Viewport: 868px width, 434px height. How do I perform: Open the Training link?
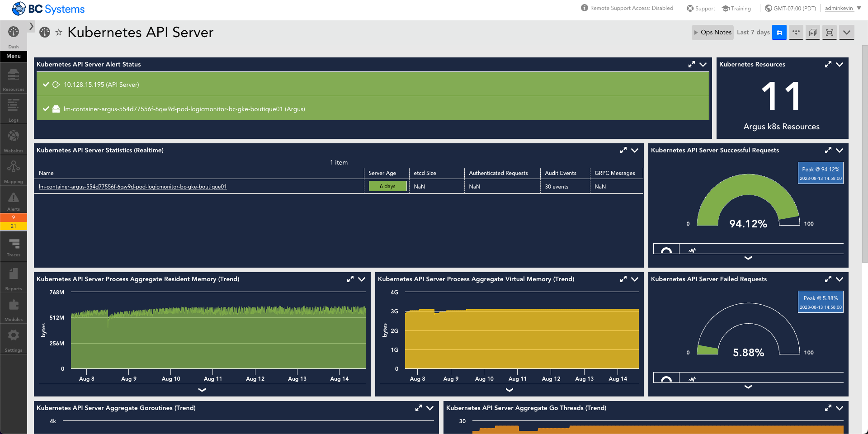tap(736, 8)
